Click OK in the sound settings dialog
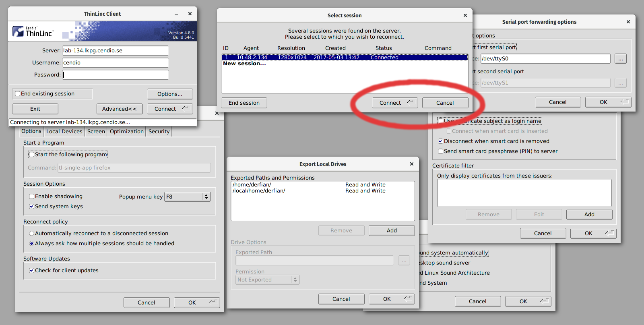 [528, 302]
